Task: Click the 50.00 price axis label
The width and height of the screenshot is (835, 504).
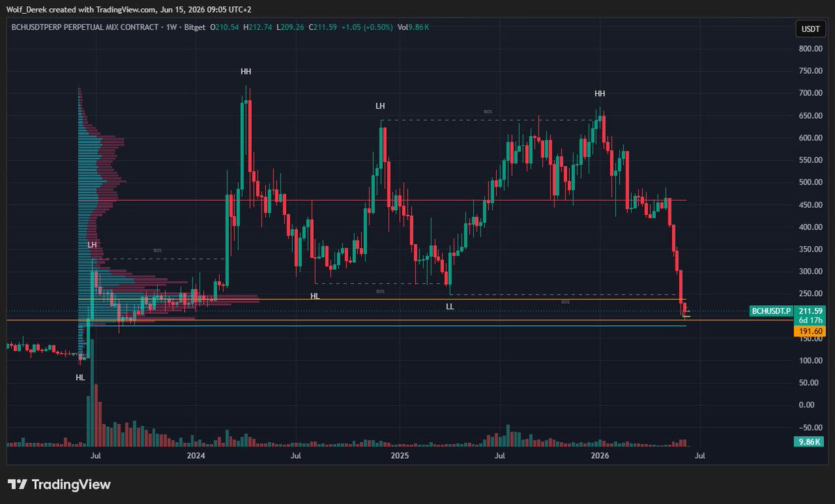Action: [x=807, y=382]
